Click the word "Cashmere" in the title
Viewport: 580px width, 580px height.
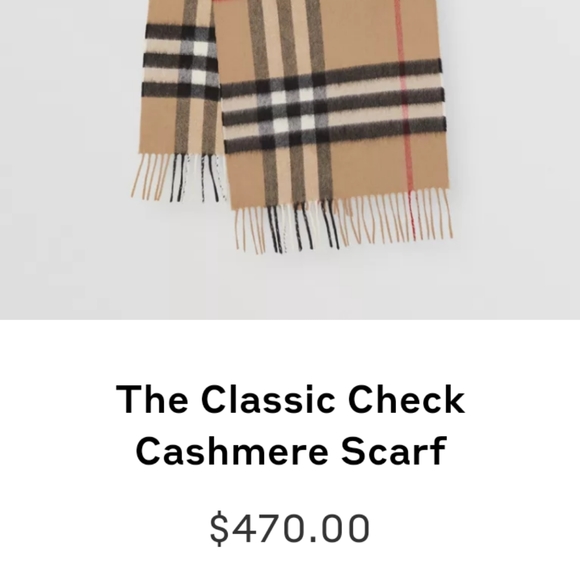click(232, 451)
